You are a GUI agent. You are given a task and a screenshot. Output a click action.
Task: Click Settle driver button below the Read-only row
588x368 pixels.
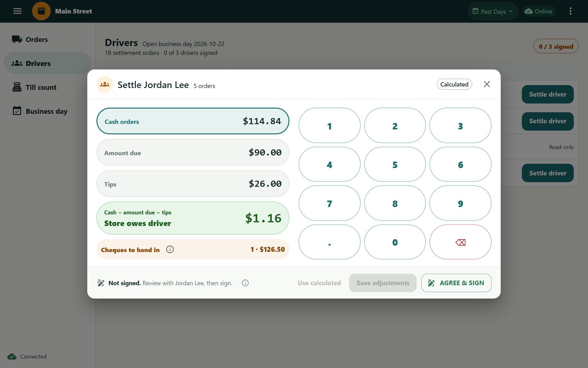[x=548, y=173]
